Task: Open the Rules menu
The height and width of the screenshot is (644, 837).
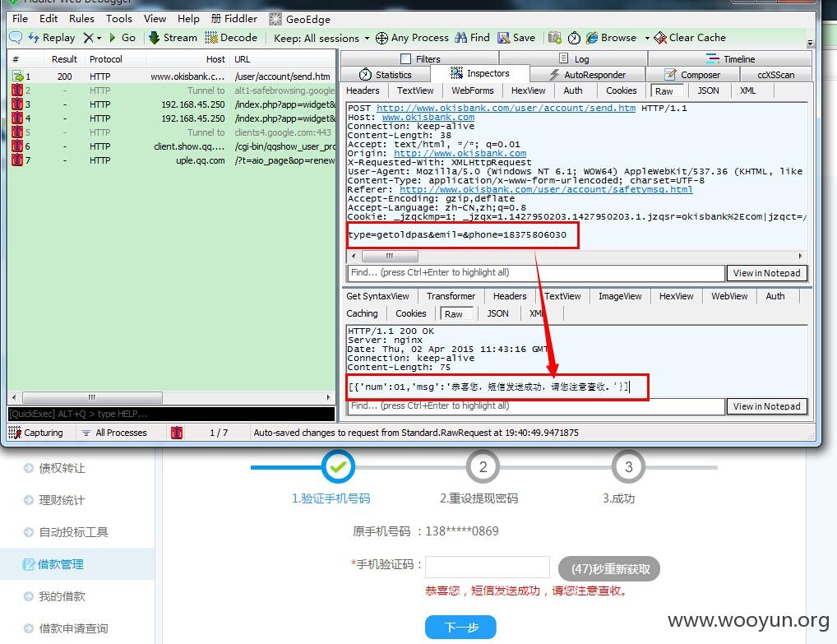Action: [81, 19]
